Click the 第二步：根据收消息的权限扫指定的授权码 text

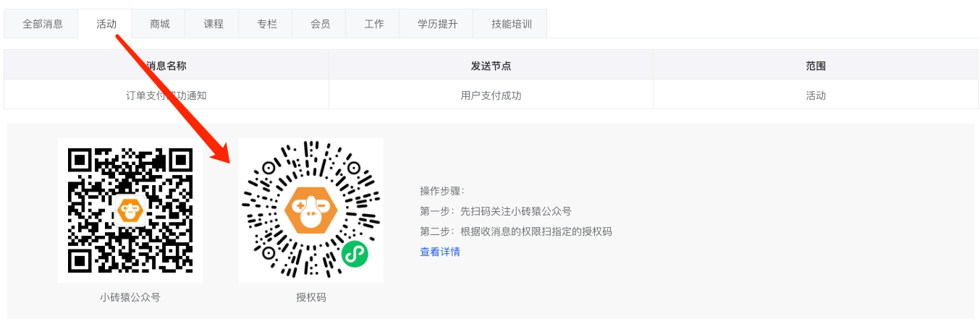[516, 231]
